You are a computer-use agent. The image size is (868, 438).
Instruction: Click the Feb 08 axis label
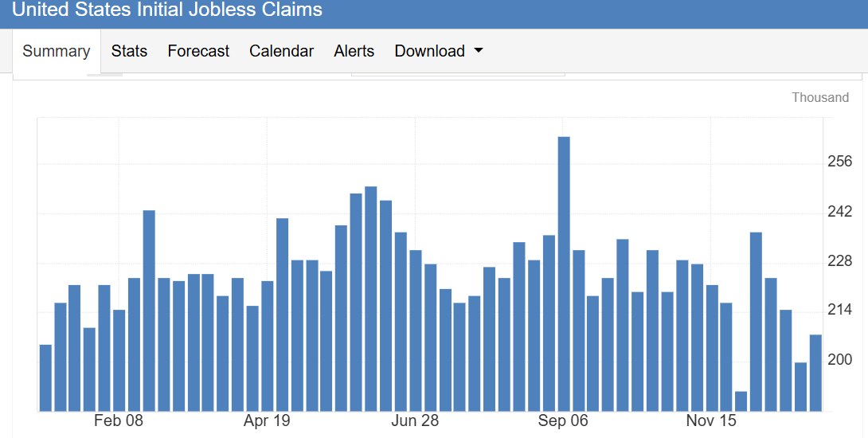tap(119, 420)
